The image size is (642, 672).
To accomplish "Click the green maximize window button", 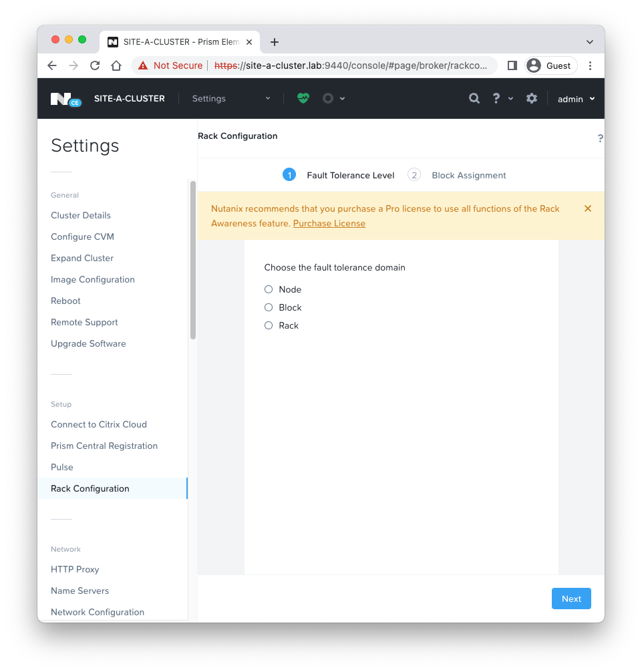I will click(x=82, y=39).
